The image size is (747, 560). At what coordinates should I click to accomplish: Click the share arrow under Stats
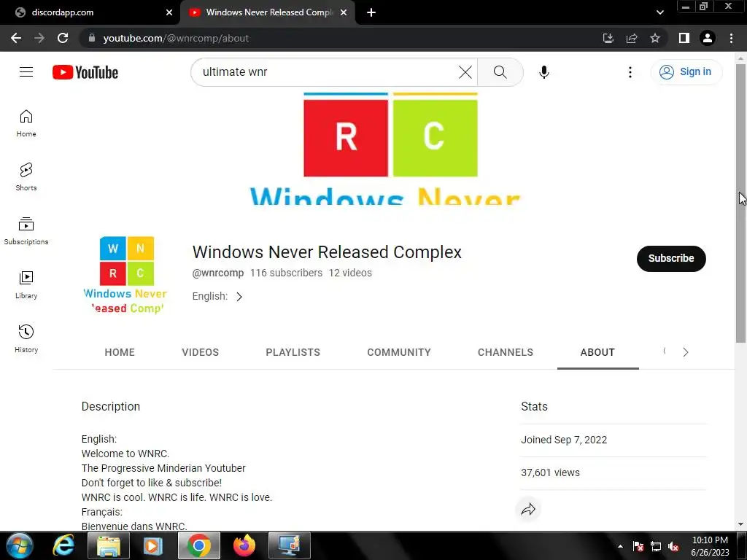coord(528,510)
